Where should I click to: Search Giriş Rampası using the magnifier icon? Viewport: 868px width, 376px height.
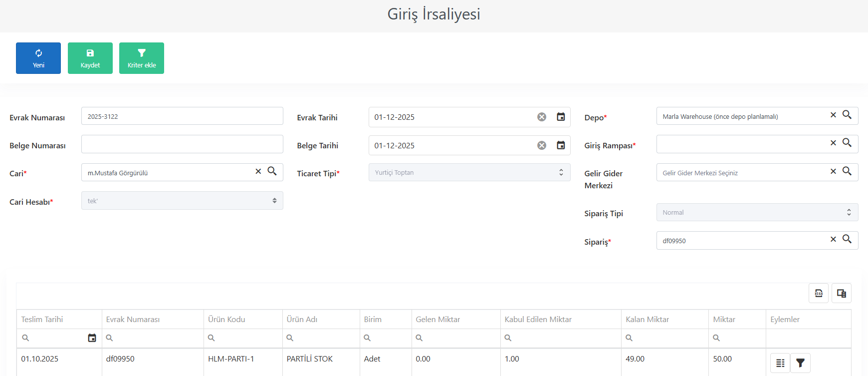(847, 142)
